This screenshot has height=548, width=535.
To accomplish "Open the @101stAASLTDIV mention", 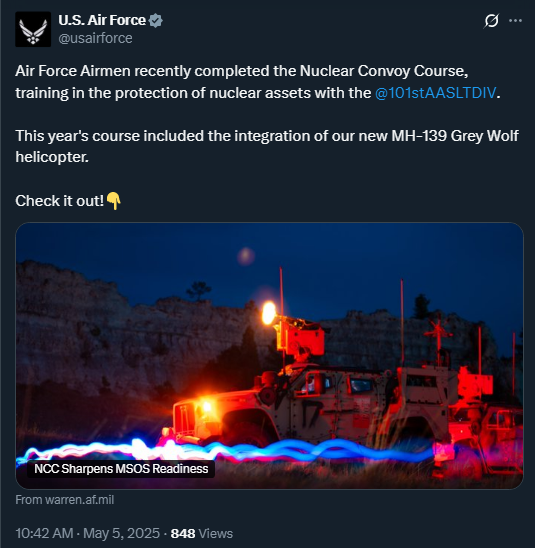I will [x=435, y=93].
